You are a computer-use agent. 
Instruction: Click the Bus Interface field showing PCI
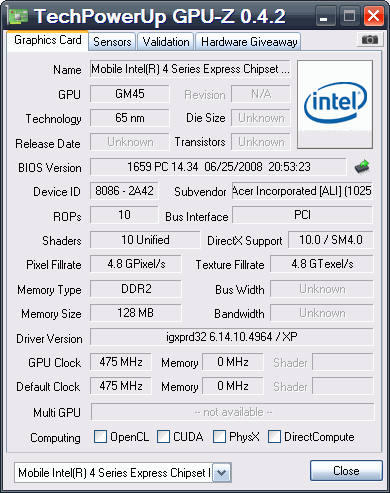click(302, 215)
